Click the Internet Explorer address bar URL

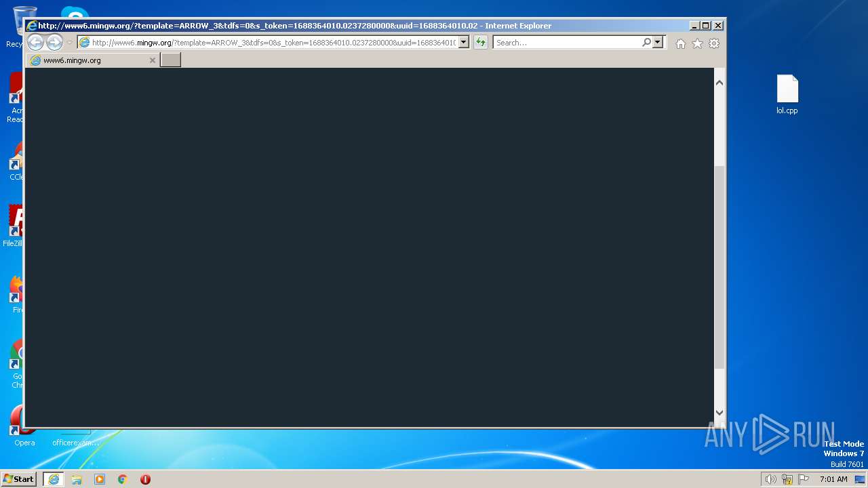273,43
